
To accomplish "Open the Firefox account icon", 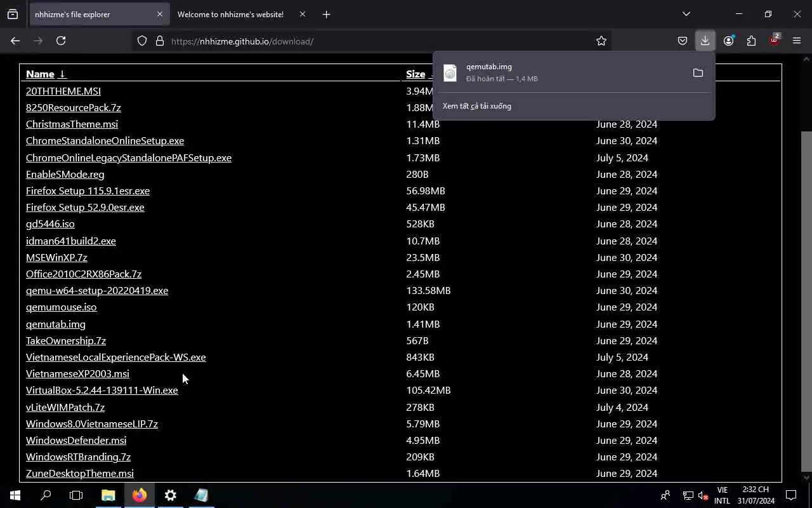I will point(728,41).
